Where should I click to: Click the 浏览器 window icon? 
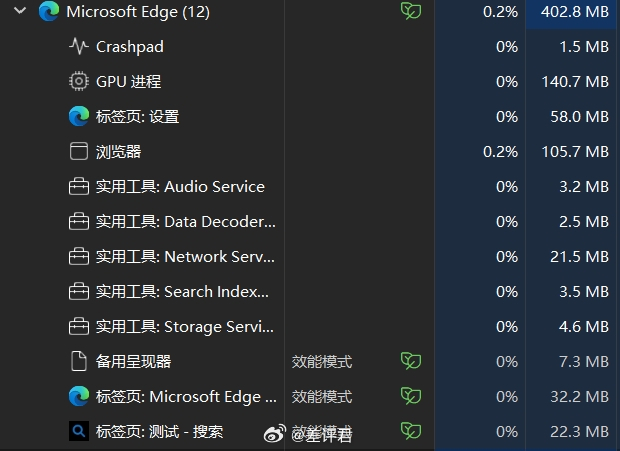79,151
